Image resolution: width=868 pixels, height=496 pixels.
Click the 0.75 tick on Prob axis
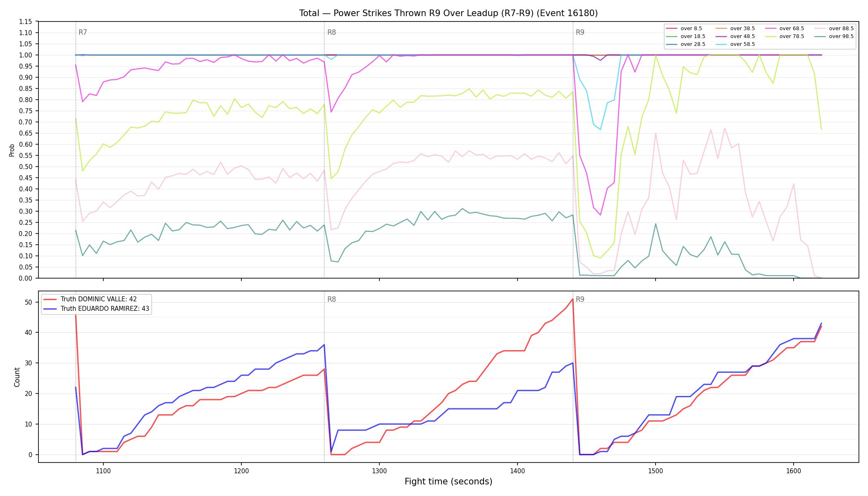coord(26,111)
